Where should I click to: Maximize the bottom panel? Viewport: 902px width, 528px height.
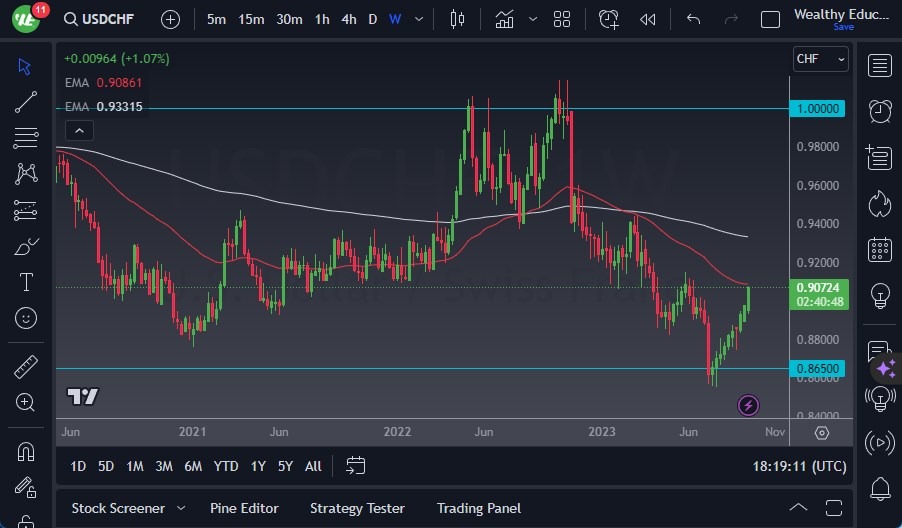pyautogui.click(x=834, y=508)
